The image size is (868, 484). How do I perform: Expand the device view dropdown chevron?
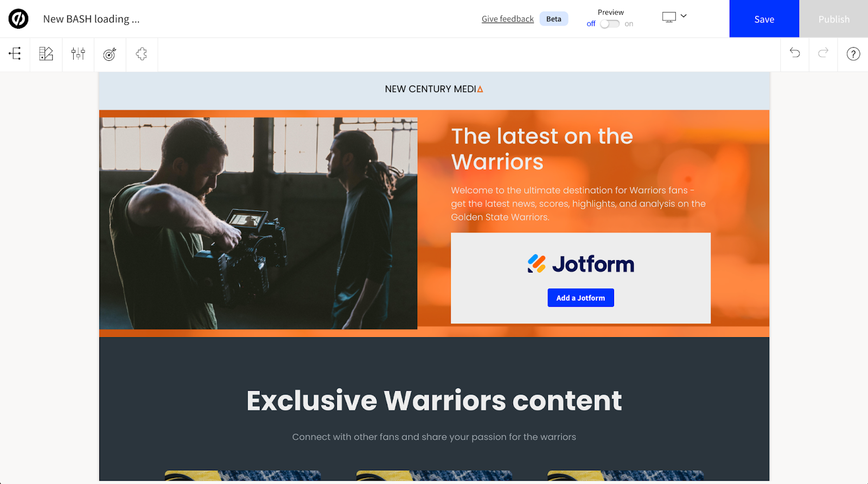[x=684, y=16]
